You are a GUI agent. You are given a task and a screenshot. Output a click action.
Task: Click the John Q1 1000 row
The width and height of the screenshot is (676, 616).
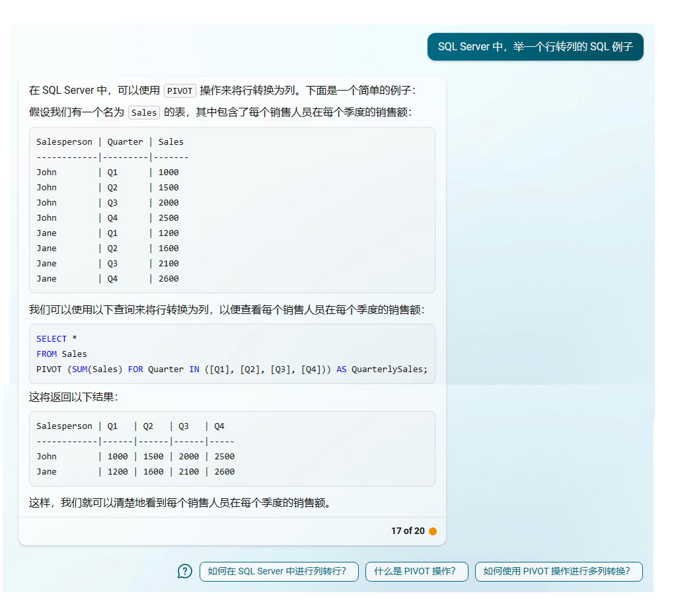coord(107,173)
